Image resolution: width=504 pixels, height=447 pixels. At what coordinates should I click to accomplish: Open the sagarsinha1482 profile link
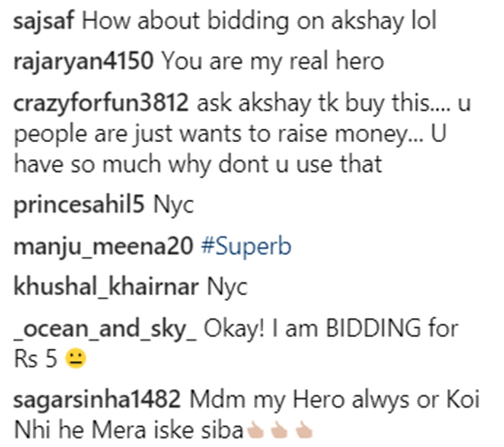point(97,401)
